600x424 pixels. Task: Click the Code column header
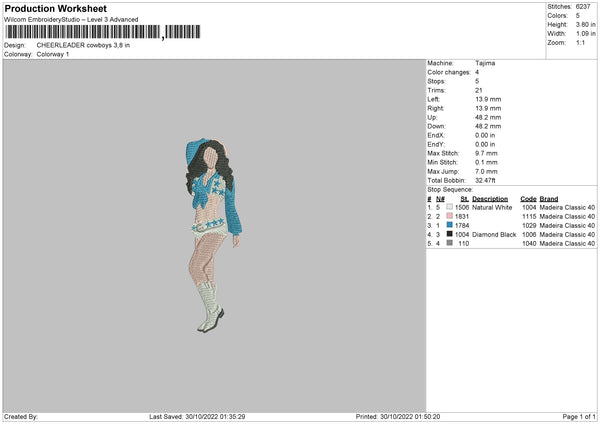point(528,198)
